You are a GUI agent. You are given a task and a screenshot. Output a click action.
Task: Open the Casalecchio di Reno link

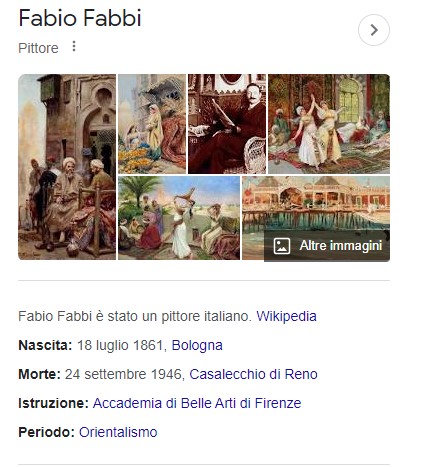[x=253, y=374]
